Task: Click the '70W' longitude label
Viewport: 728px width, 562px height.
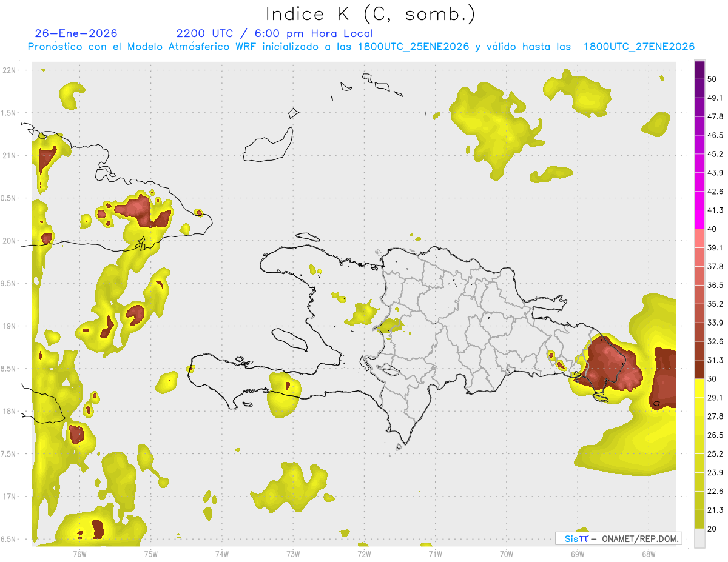Action: click(506, 554)
